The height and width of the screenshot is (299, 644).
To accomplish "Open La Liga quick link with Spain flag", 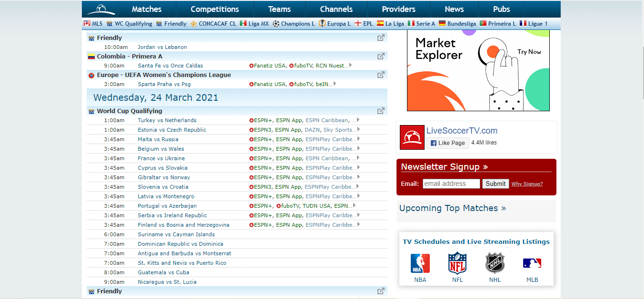I will [390, 24].
